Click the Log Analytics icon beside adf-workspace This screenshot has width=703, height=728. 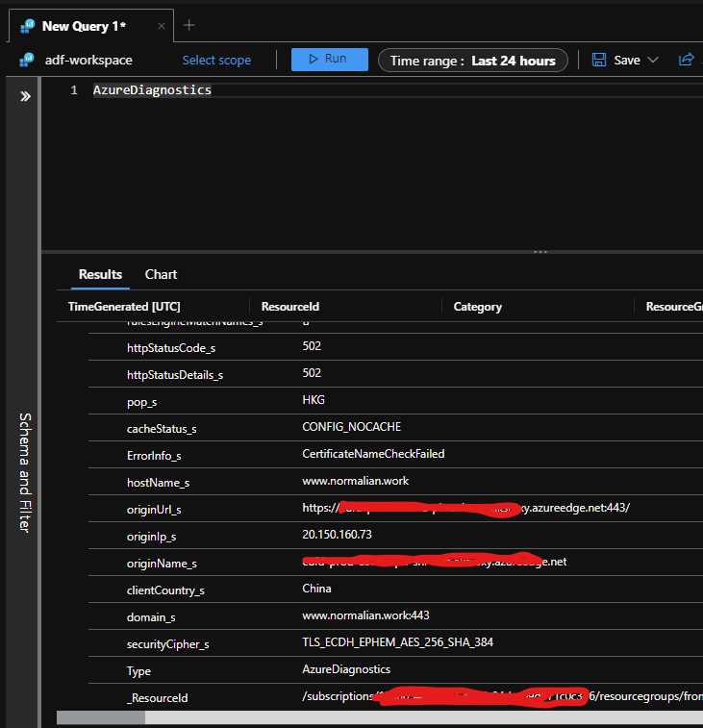click(27, 60)
